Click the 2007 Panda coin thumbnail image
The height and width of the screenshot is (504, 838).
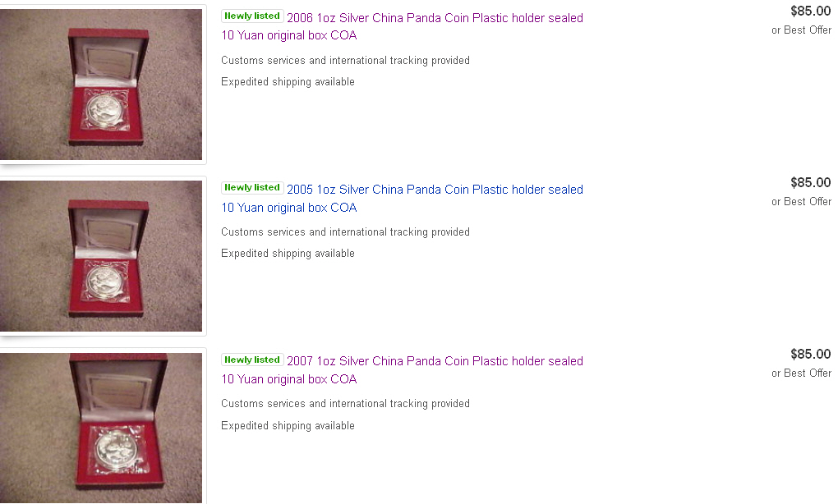coord(100,427)
